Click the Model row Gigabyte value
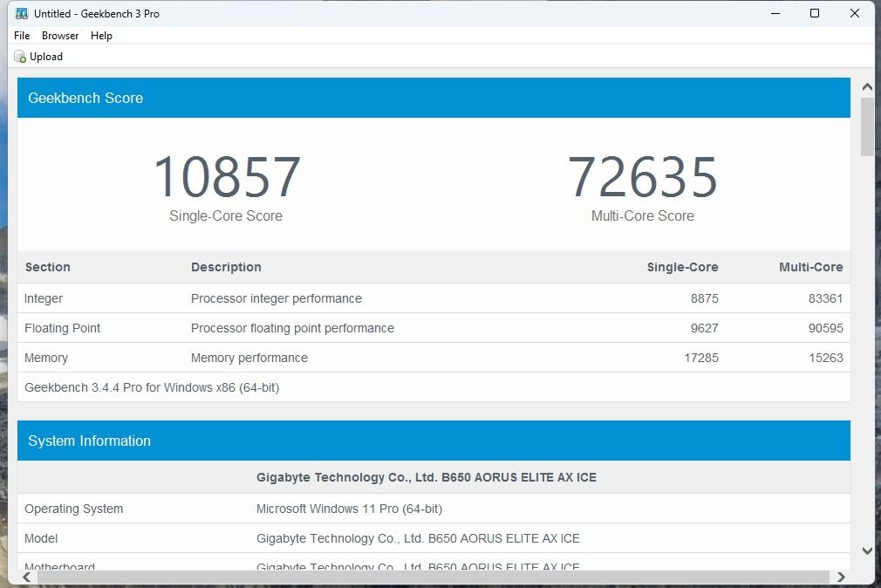The height and width of the screenshot is (588, 881). (x=418, y=538)
